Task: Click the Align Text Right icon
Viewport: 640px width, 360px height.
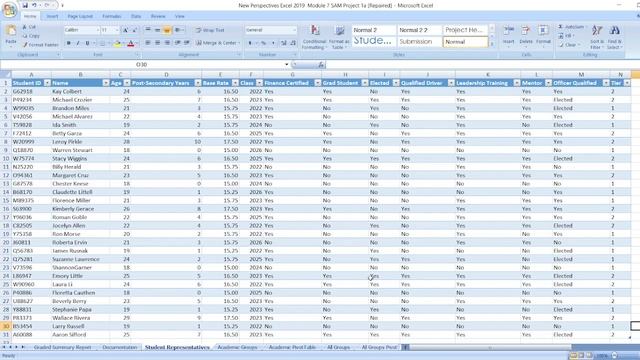Action: tap(167, 42)
